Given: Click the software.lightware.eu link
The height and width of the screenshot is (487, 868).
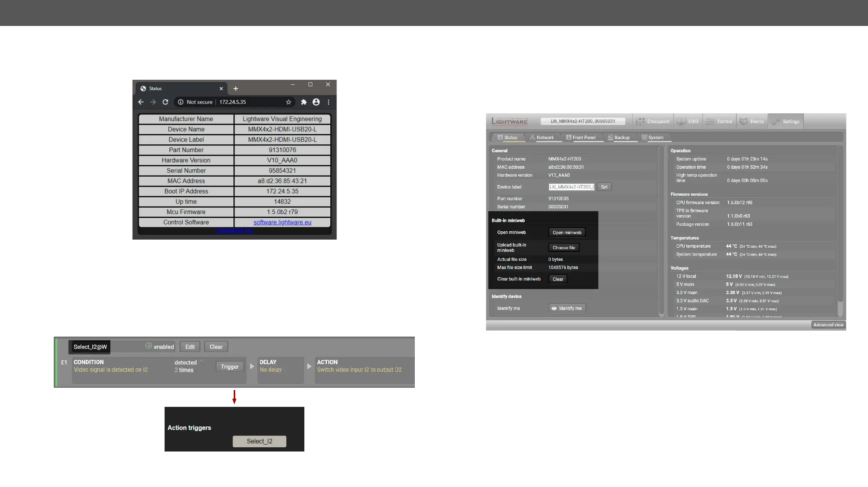Looking at the screenshot, I should 282,222.
